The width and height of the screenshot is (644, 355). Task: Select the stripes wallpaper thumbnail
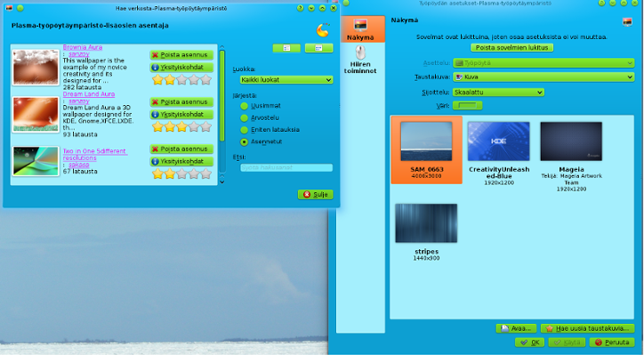tap(426, 223)
